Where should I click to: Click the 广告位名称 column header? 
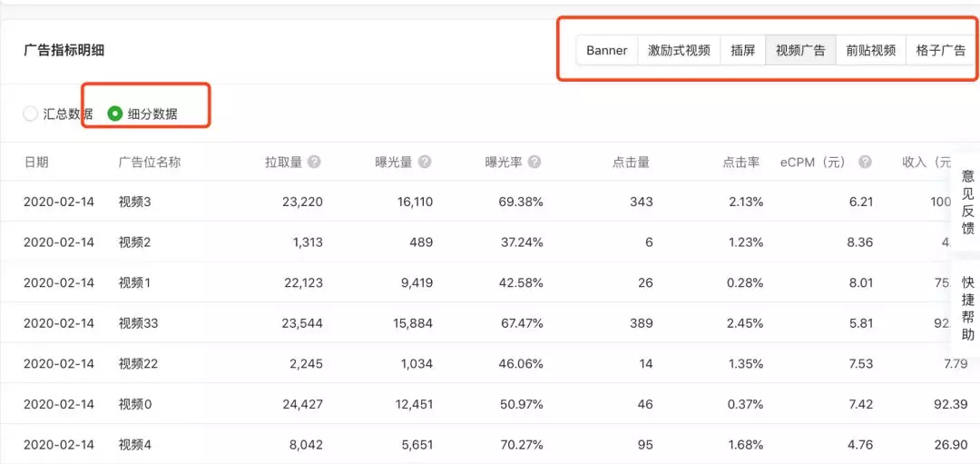[150, 163]
